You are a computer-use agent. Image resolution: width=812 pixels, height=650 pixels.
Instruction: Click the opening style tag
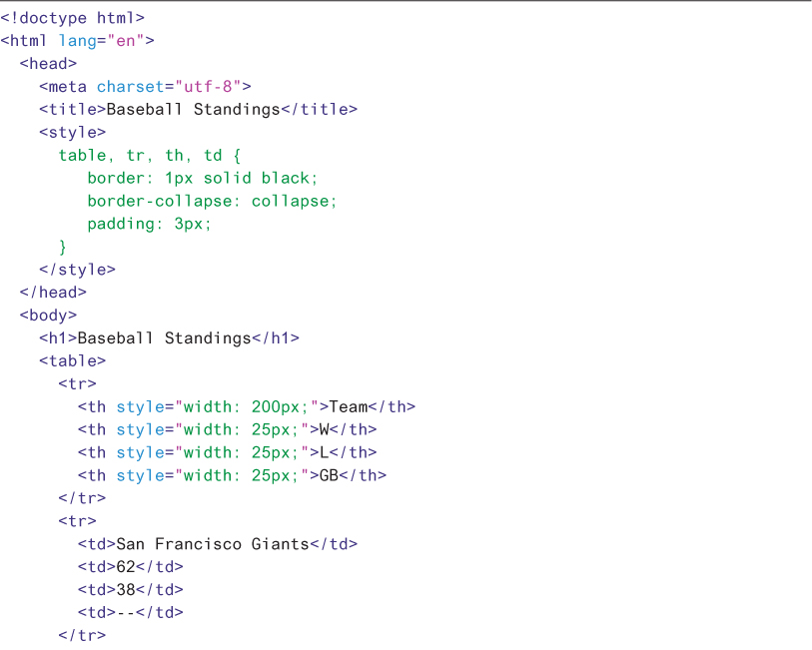pyautogui.click(x=72, y=133)
